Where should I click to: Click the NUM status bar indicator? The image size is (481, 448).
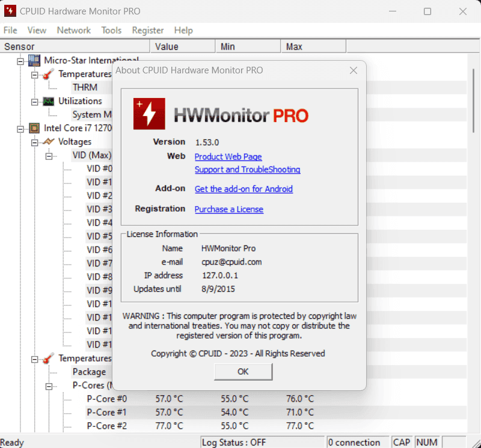(x=427, y=443)
